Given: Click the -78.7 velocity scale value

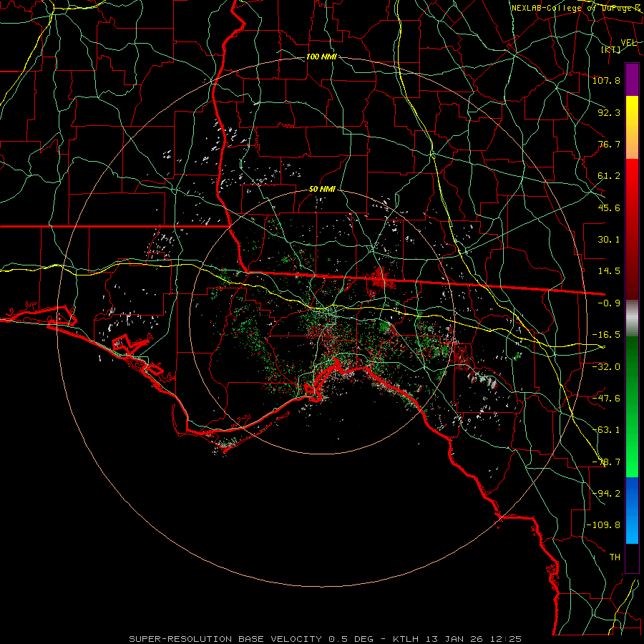Looking at the screenshot, I should coord(606,462).
